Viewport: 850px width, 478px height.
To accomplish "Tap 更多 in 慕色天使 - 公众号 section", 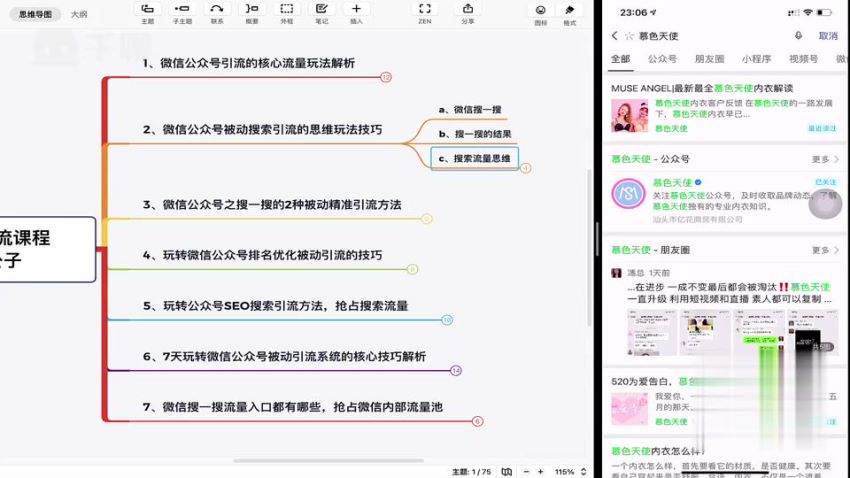I will click(825, 159).
